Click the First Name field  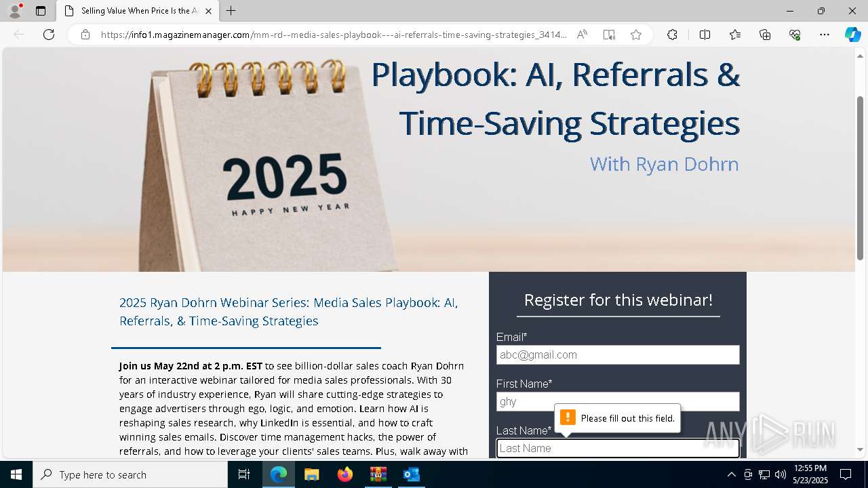[x=618, y=401]
